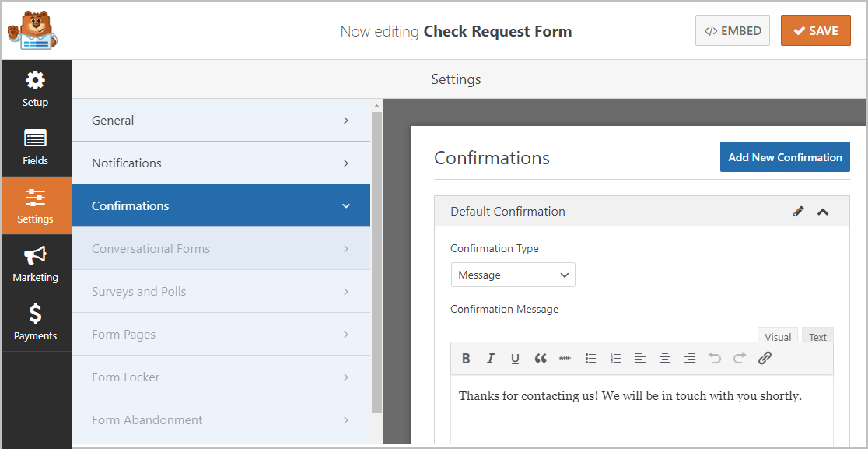Image resolution: width=868 pixels, height=449 pixels.
Task: Align text right in editor
Action: 690,358
